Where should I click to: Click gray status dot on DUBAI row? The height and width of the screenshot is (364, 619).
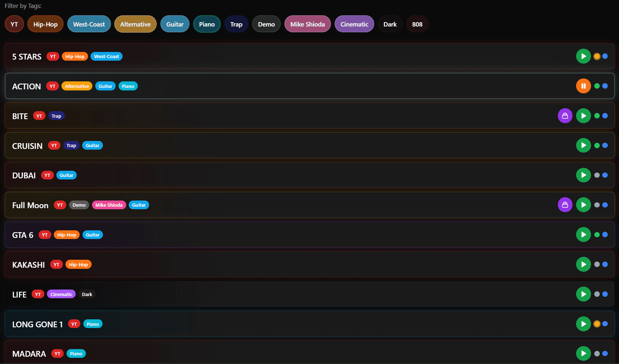click(x=597, y=175)
